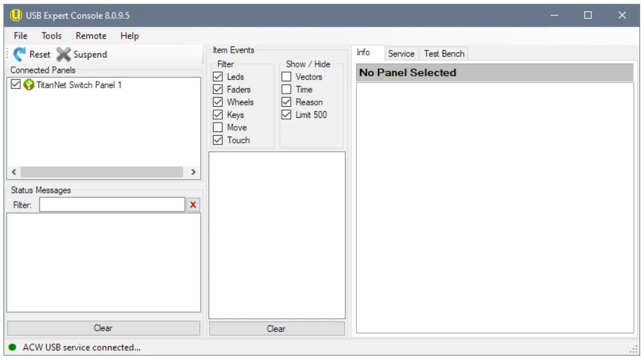Screen dimensions: 644x360
Task: Open the File menu
Action: [21, 36]
